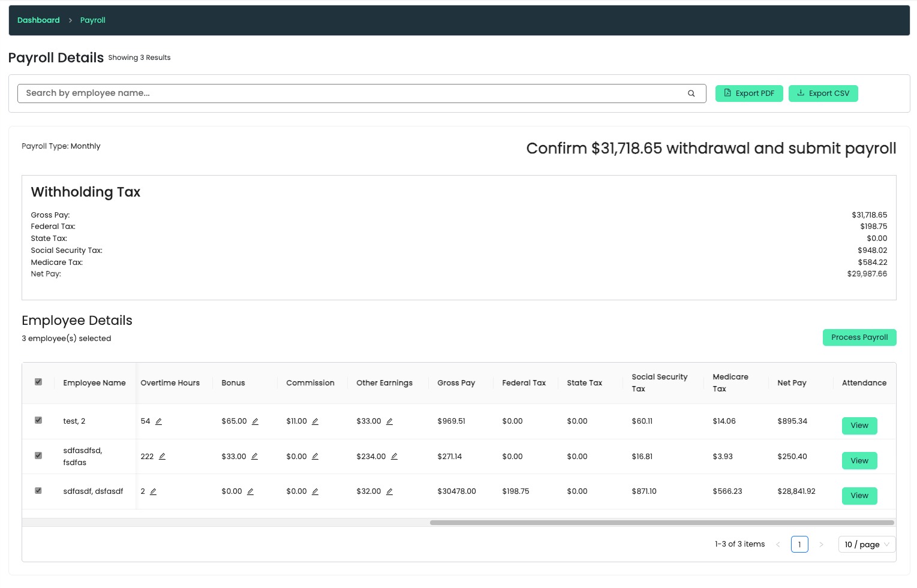Edit the $234.00 other earnings for sdfasdfsd
This screenshot has width=917, height=588.
(x=394, y=456)
